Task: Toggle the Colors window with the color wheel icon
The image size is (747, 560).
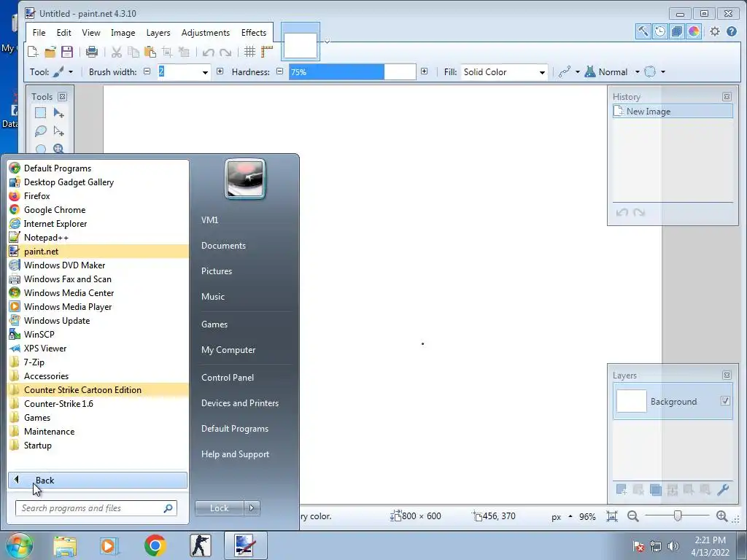Action: [x=694, y=31]
